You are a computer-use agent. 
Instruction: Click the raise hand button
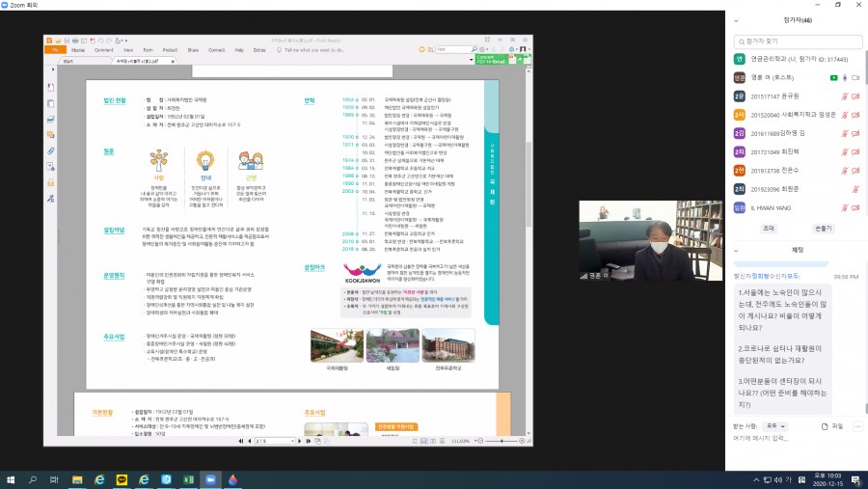pyautogui.click(x=824, y=229)
